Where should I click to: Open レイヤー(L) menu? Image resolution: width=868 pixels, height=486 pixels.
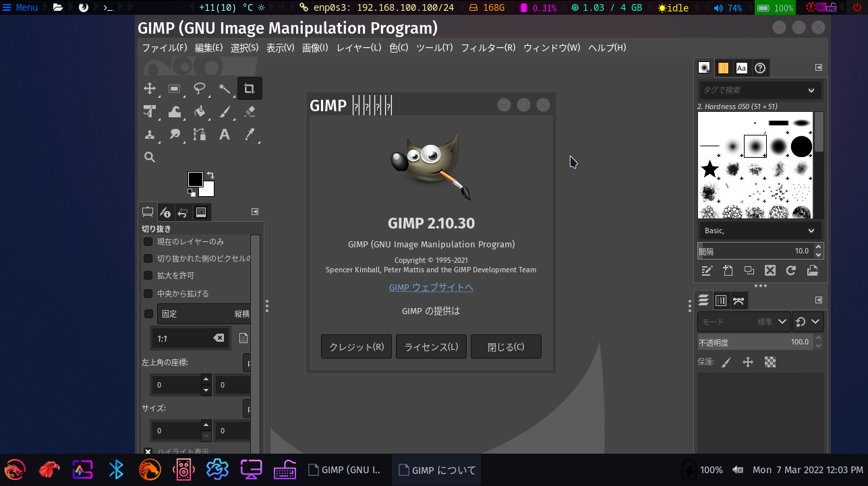pyautogui.click(x=359, y=48)
